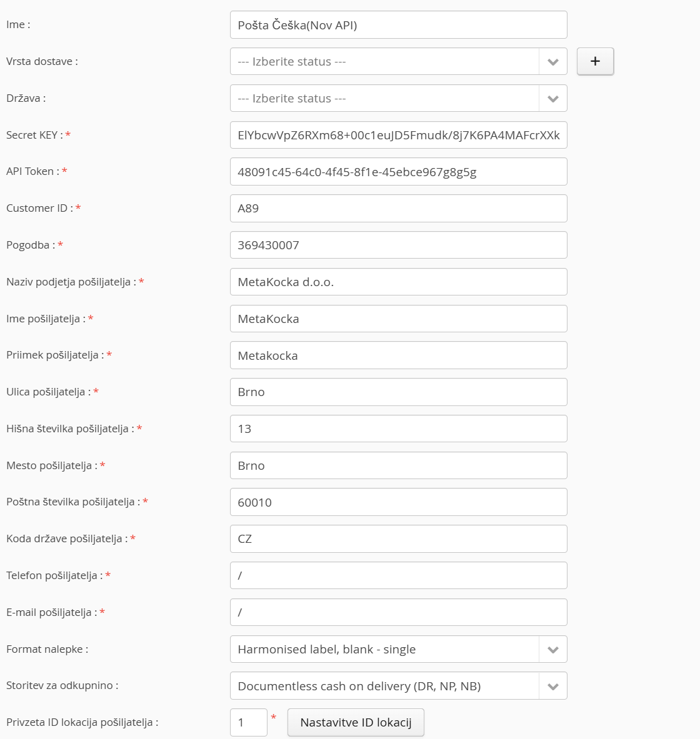This screenshot has width=700, height=739.
Task: Click the 'Koda države pošiljatelja :' label
Action: (67, 538)
